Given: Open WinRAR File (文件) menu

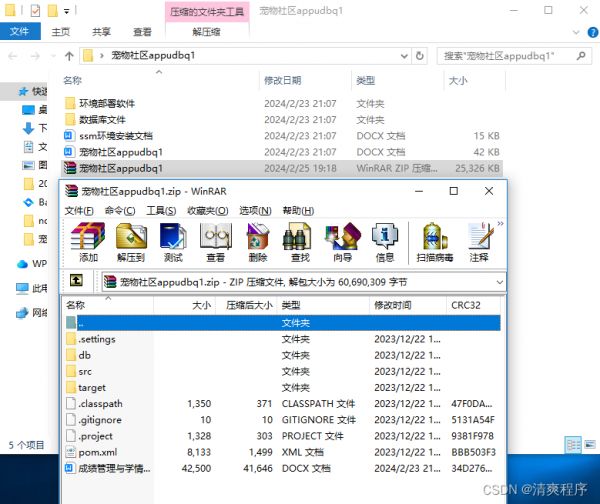Looking at the screenshot, I should pos(79,211).
